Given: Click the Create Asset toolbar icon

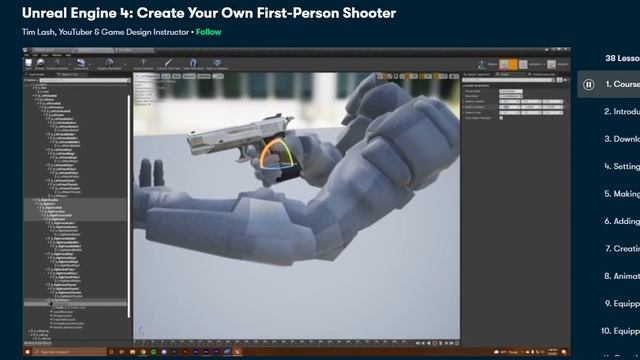Looking at the screenshot, I should coord(81,63).
